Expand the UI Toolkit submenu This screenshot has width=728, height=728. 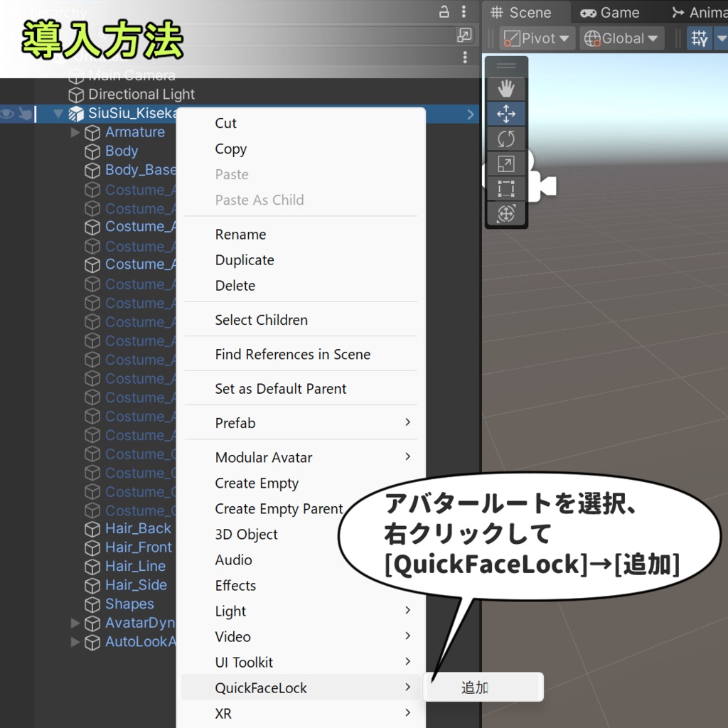[x=301, y=662]
